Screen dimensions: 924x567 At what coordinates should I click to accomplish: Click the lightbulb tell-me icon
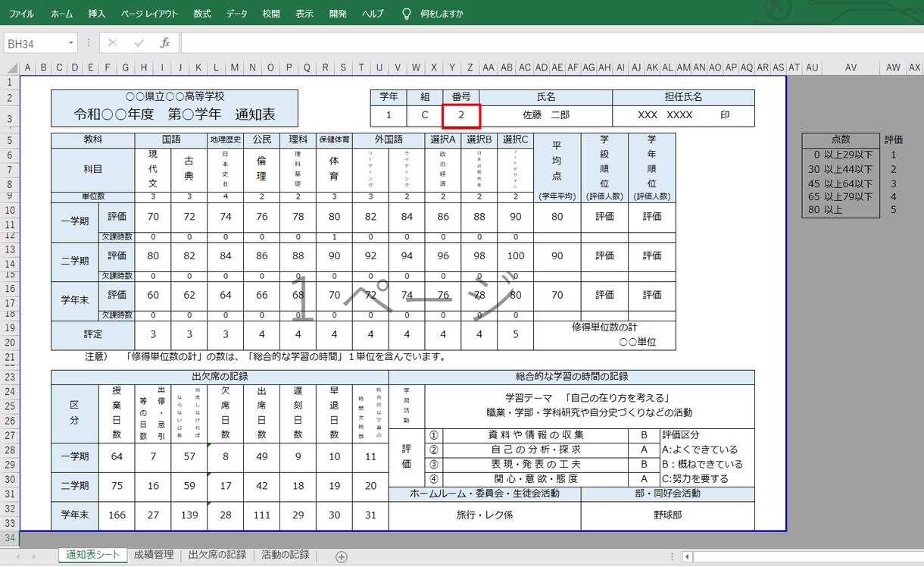407,14
